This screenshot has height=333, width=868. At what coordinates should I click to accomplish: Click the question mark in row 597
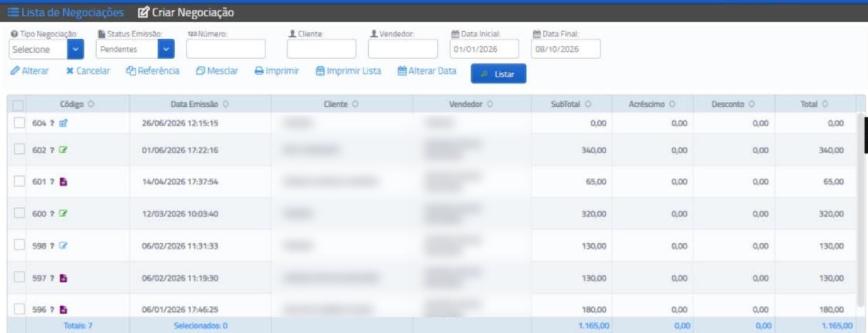52,278
